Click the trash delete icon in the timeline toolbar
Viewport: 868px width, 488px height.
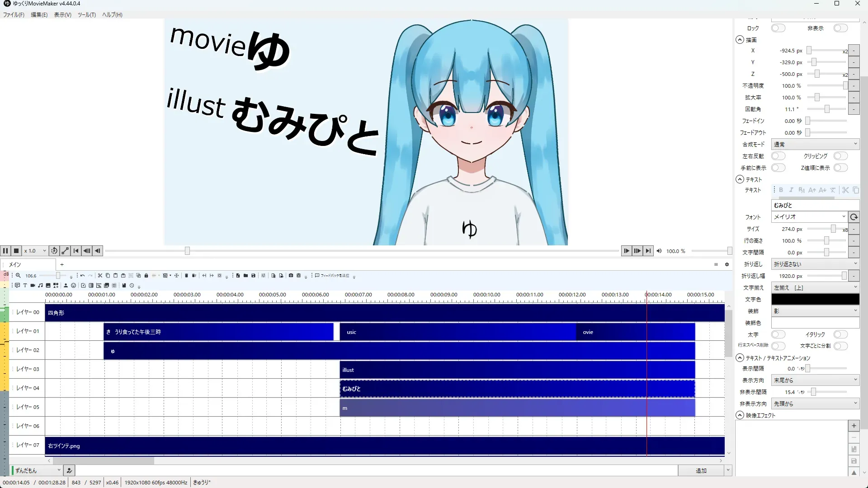pyautogui.click(x=186, y=276)
